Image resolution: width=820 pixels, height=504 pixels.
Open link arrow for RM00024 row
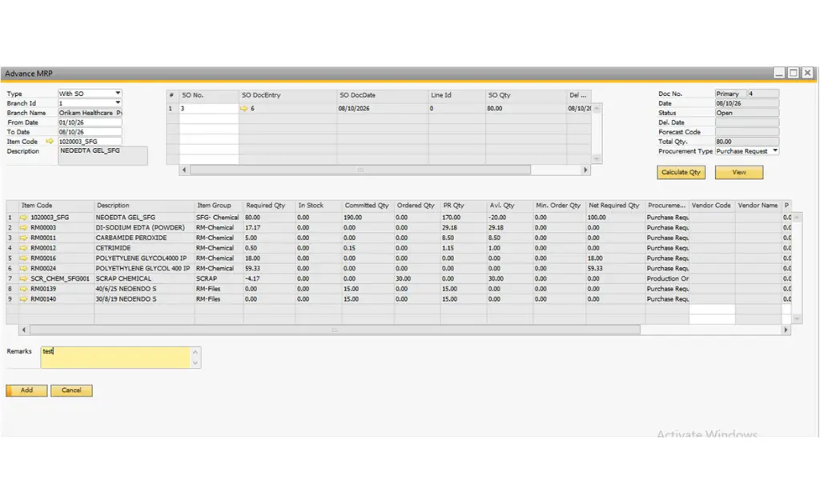tap(23, 269)
